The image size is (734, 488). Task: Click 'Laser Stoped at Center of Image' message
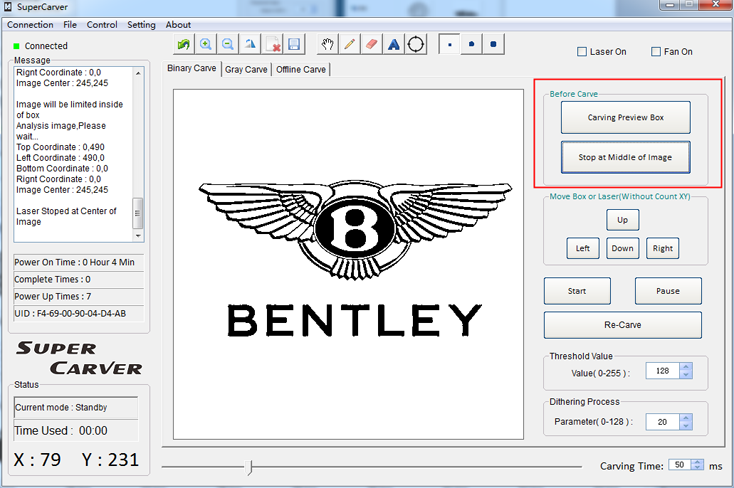[66, 216]
